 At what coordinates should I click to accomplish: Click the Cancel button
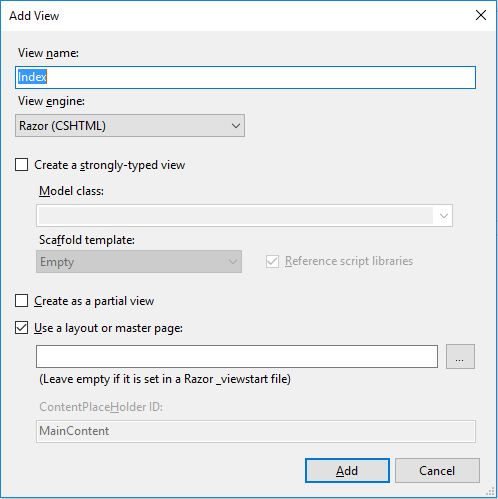[437, 471]
